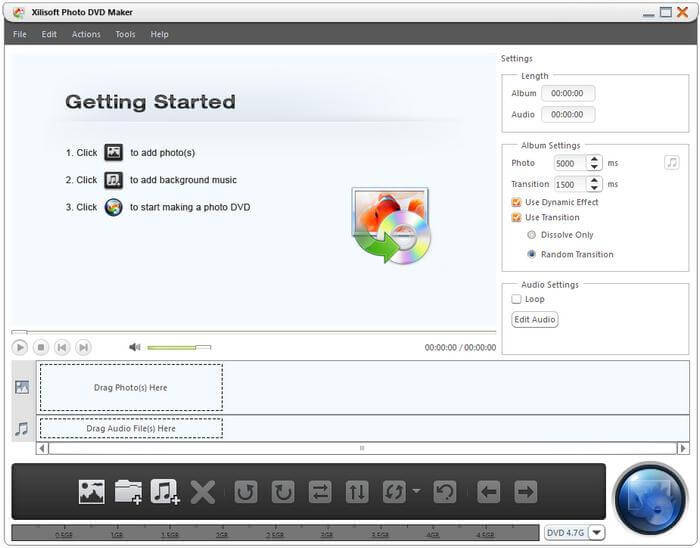Click timeline scrollbar right arrow
This screenshot has height=548, width=700.
coord(683,448)
